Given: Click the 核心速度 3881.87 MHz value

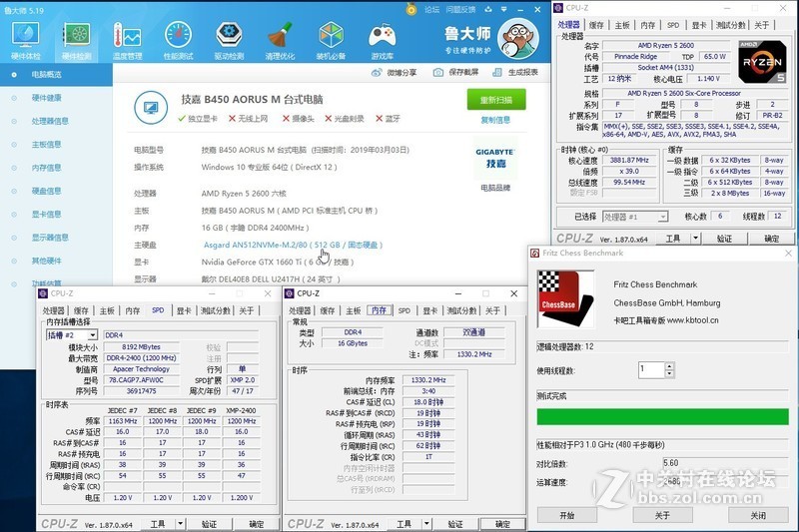Looking at the screenshot, I should tap(629, 160).
